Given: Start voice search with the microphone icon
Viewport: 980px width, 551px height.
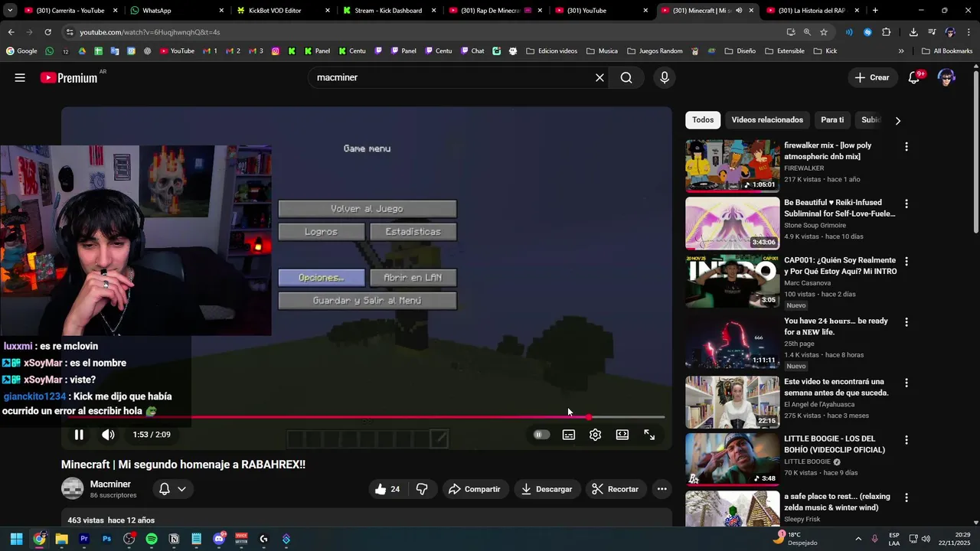Looking at the screenshot, I should click(664, 77).
